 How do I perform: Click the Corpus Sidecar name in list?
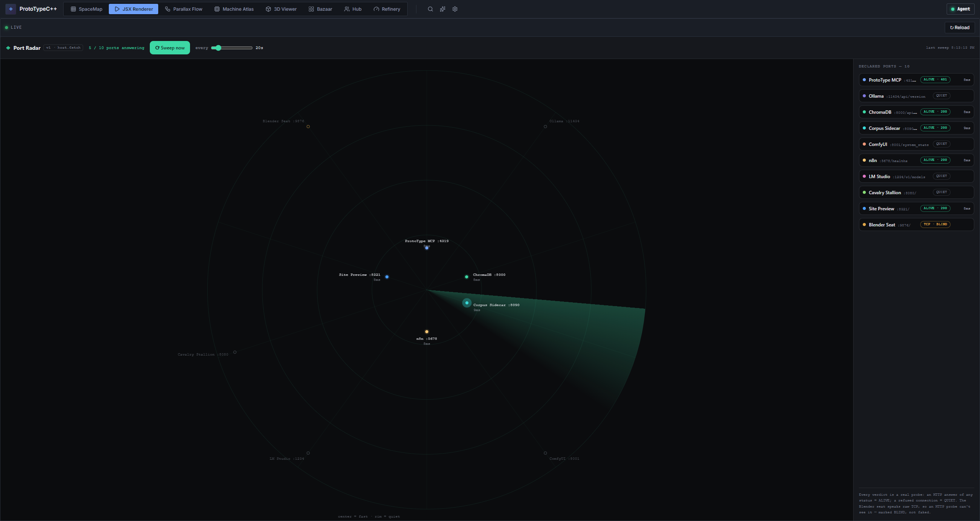(x=884, y=128)
